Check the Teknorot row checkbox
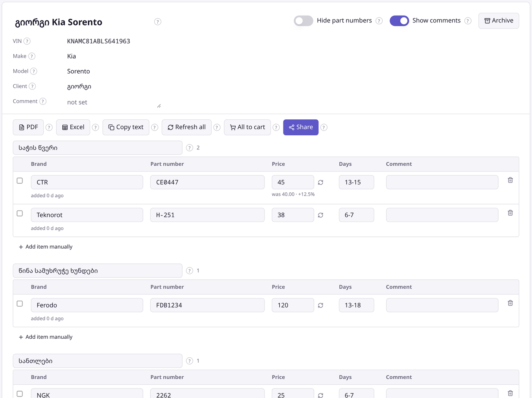The height and width of the screenshot is (398, 532). (20, 213)
